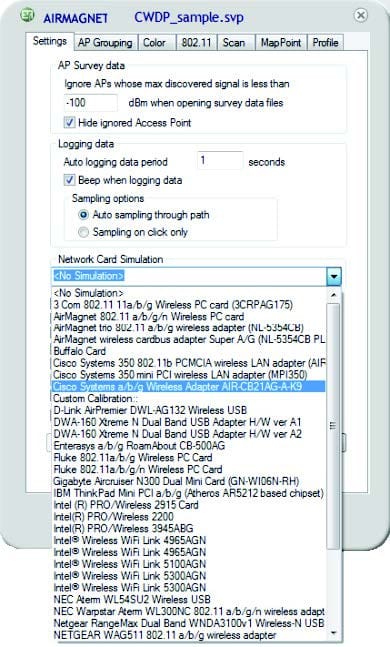
Task: Toggle Hide ignored Access Point checkbox
Action: (69, 123)
